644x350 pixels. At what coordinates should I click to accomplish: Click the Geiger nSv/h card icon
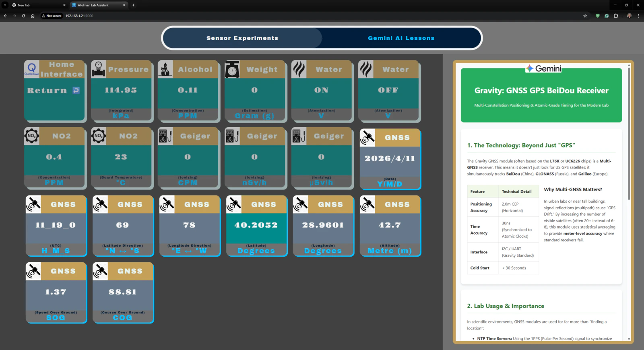pyautogui.click(x=232, y=136)
